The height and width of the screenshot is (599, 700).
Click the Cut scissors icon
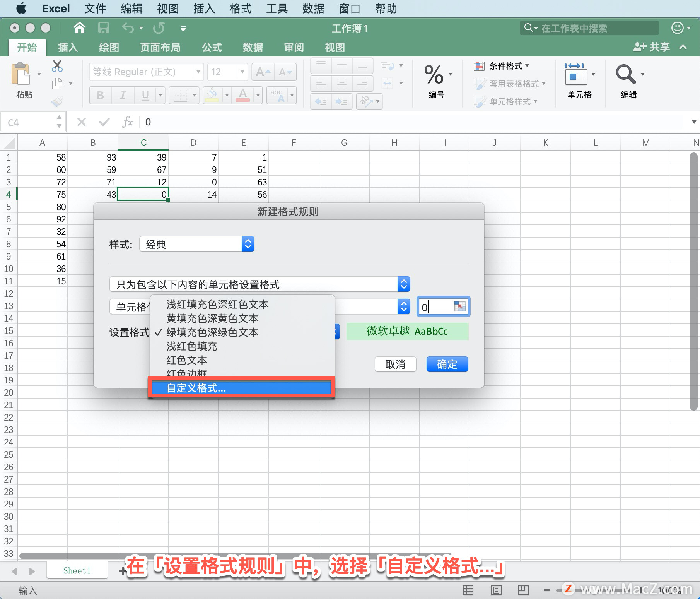point(57,66)
